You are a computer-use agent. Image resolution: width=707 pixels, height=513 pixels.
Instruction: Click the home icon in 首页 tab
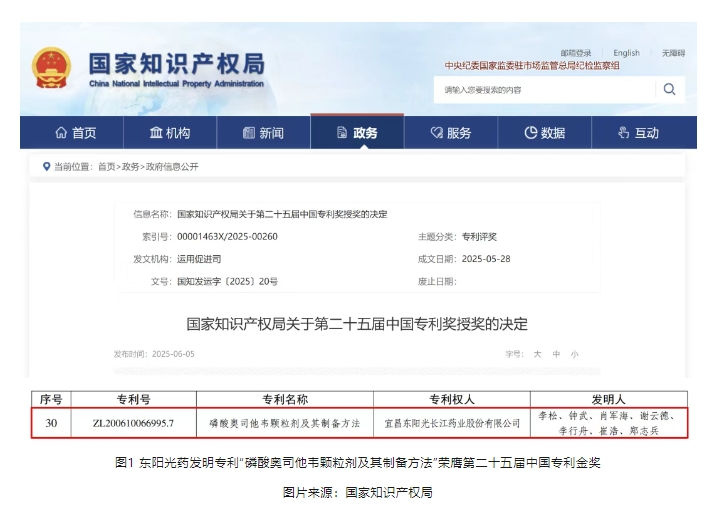click(x=61, y=133)
